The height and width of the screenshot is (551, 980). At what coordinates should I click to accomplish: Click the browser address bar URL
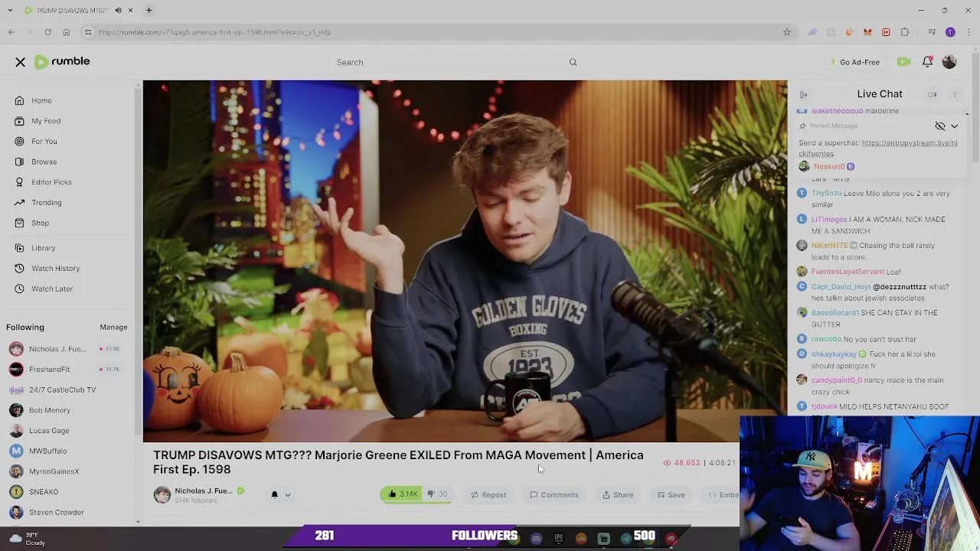pyautogui.click(x=214, y=32)
